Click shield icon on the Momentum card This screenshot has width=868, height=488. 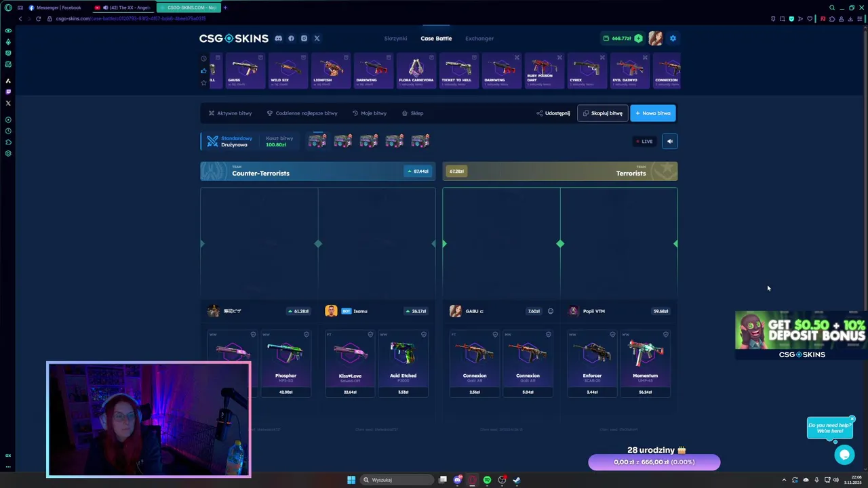pos(666,334)
